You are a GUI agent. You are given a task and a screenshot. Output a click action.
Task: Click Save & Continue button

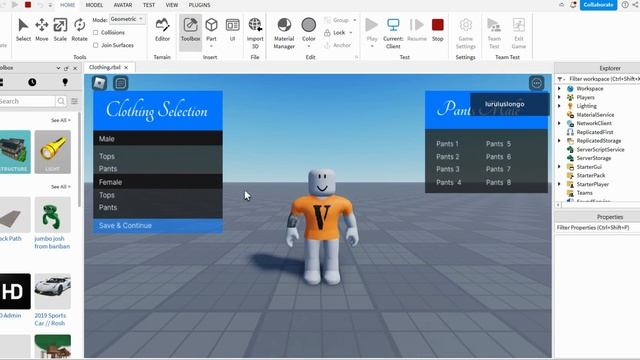[x=158, y=225]
